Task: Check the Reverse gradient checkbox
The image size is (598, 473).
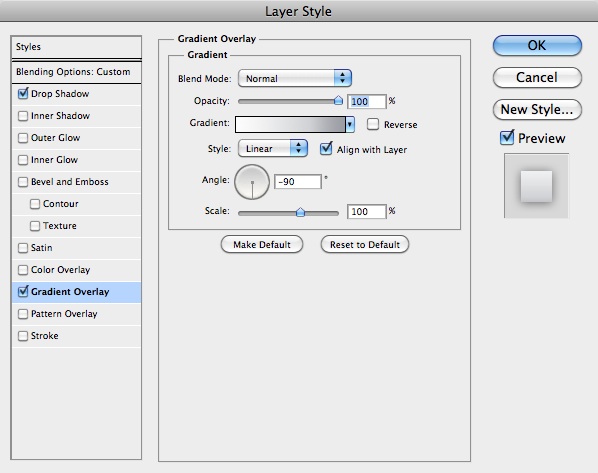Action: [x=373, y=124]
